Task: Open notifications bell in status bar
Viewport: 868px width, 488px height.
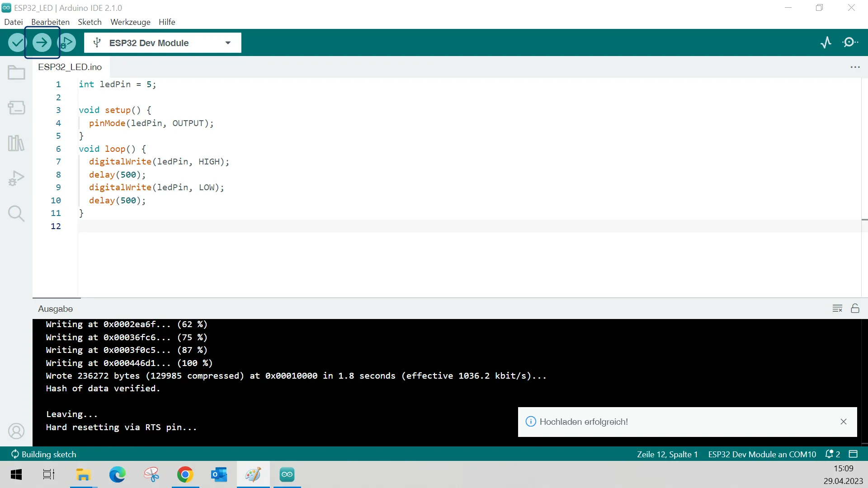Action: click(x=832, y=454)
